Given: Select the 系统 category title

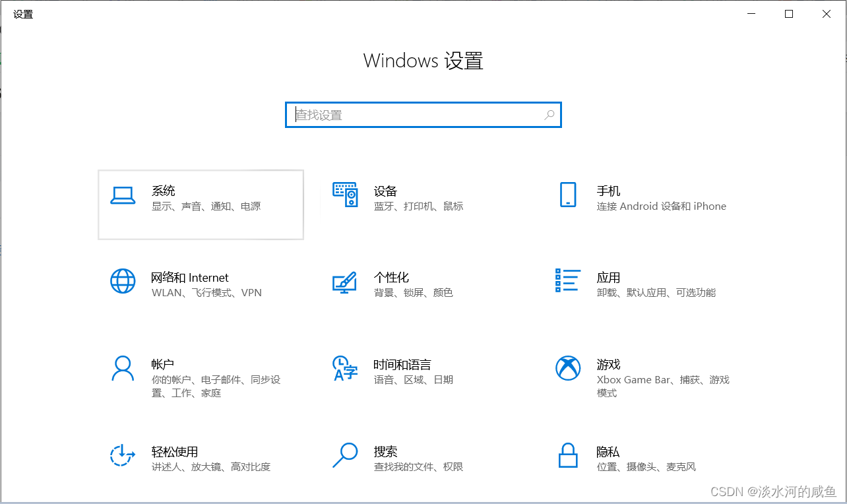Looking at the screenshot, I should tap(163, 191).
